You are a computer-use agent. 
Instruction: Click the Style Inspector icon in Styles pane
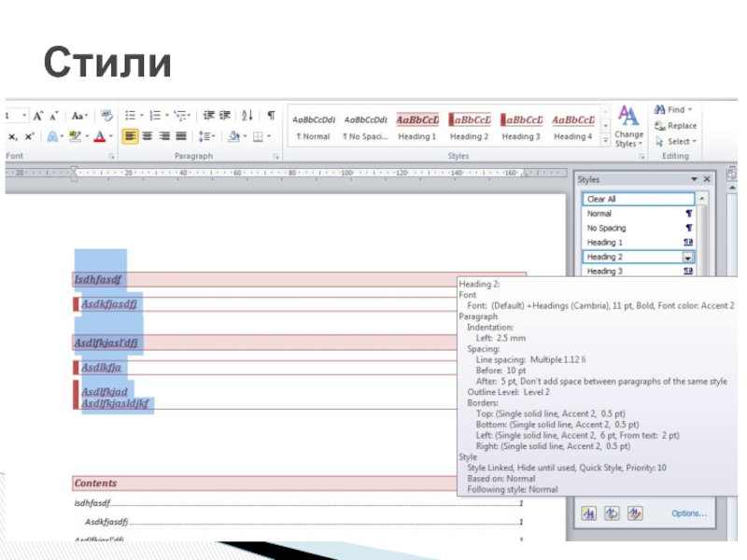613,512
